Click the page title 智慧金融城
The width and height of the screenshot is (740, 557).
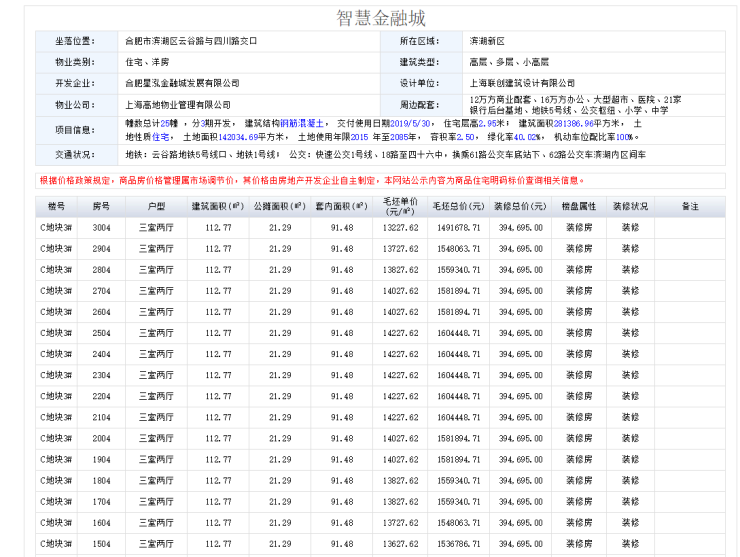pyautogui.click(x=381, y=18)
